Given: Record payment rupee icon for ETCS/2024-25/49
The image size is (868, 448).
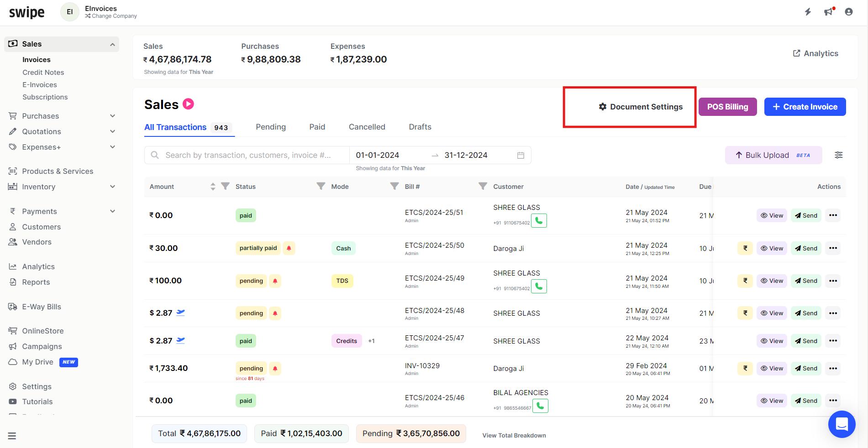Looking at the screenshot, I should coord(745,281).
